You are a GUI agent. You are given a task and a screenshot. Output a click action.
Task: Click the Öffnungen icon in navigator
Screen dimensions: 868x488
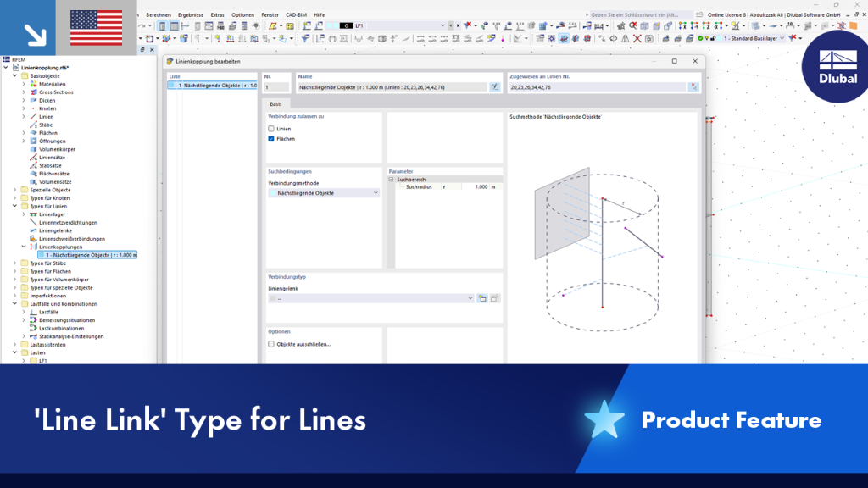click(33, 141)
